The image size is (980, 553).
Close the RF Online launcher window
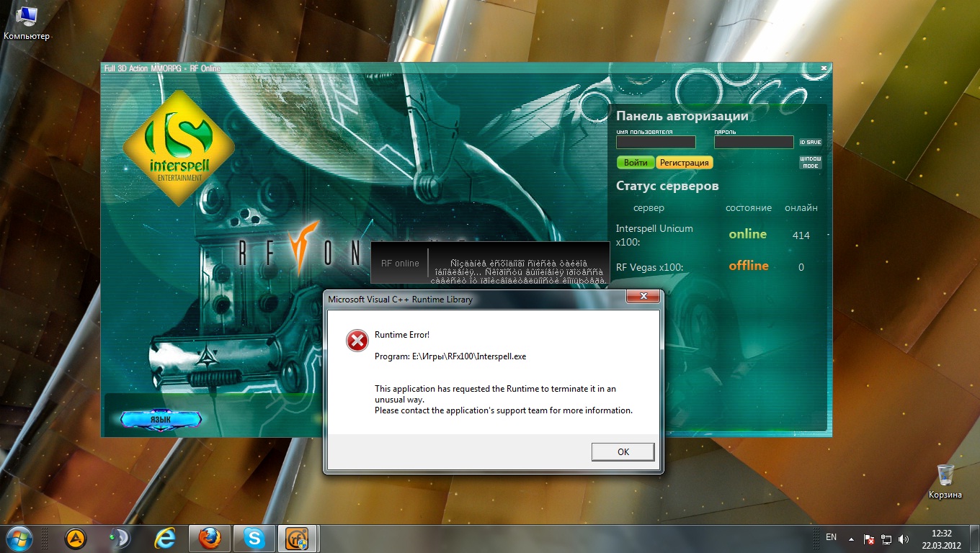pos(824,68)
